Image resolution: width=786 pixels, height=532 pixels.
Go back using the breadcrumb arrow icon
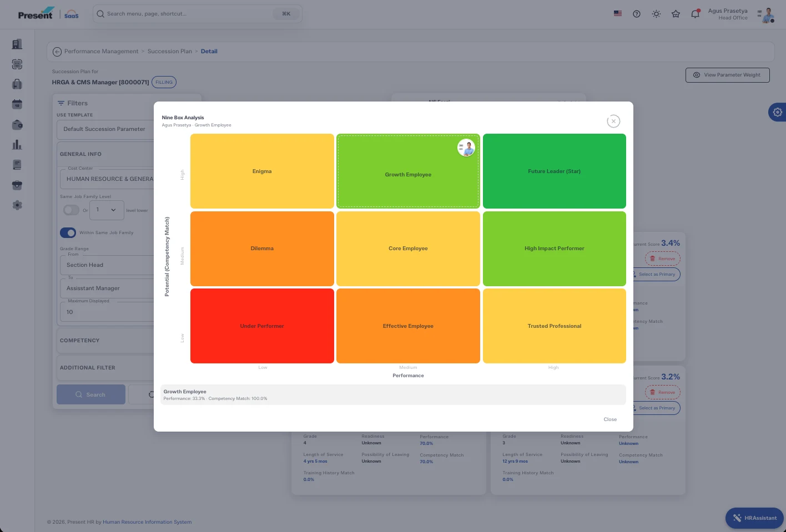[x=57, y=52]
